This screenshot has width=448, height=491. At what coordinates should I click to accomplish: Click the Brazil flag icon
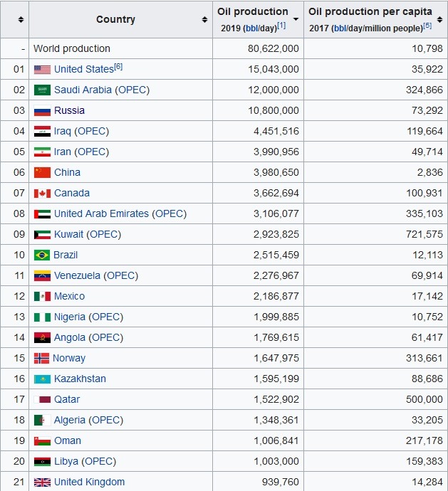(42, 255)
